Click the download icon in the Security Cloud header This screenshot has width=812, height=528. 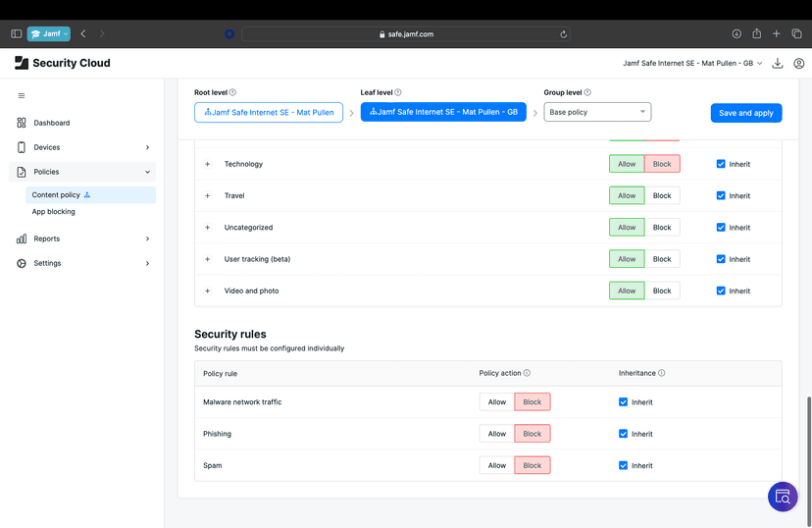(778, 63)
